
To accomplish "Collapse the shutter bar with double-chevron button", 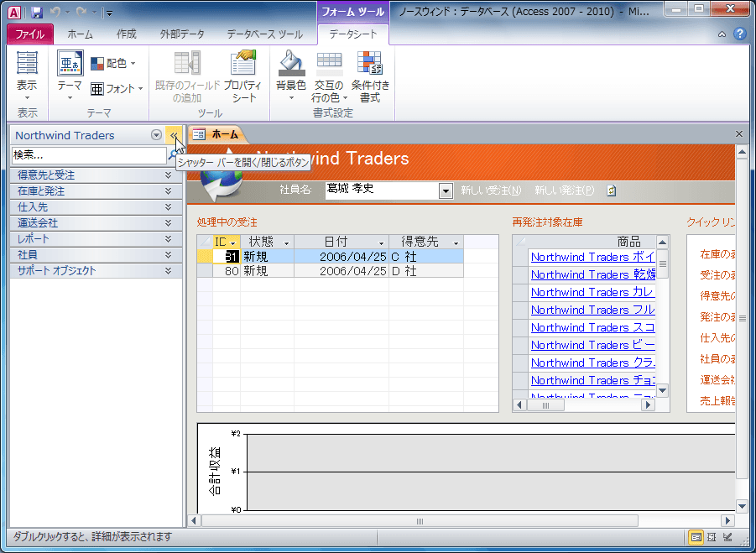I will pyautogui.click(x=174, y=135).
